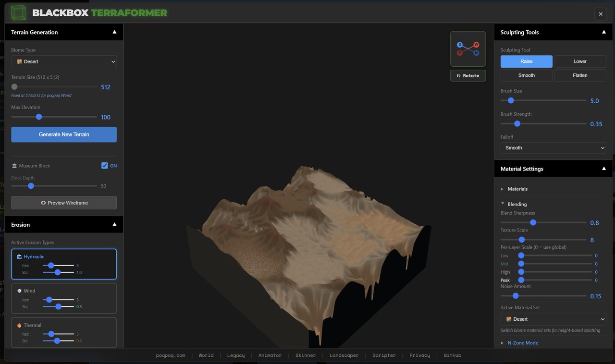Viewport: 615px width, 364px height.
Task: Click the Preview Wireframe button
Action: [x=64, y=203]
